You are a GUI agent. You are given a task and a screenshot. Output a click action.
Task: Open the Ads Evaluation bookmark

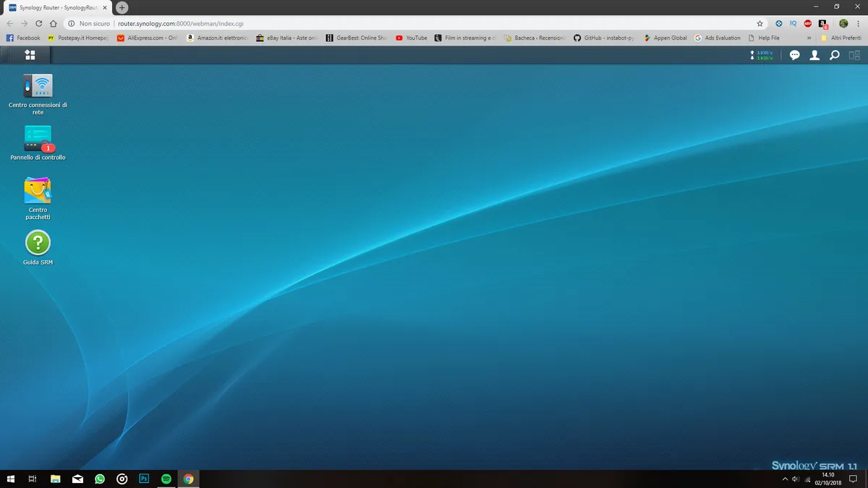[x=718, y=38]
